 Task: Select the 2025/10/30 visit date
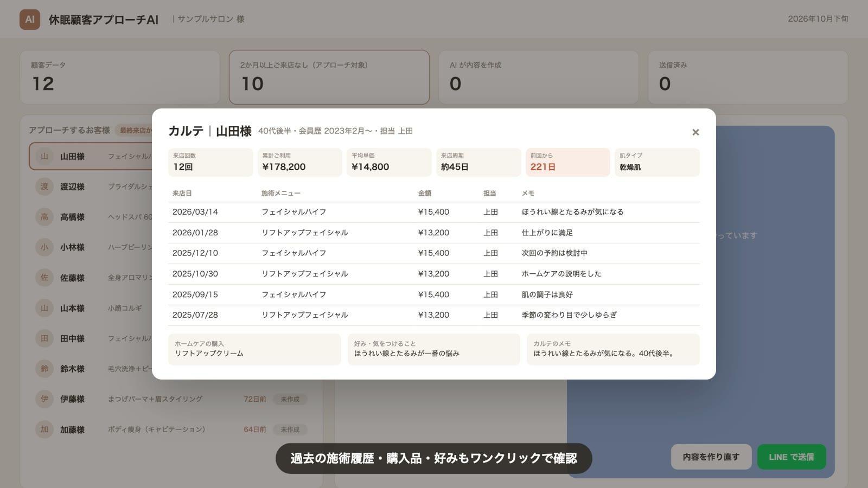(195, 274)
